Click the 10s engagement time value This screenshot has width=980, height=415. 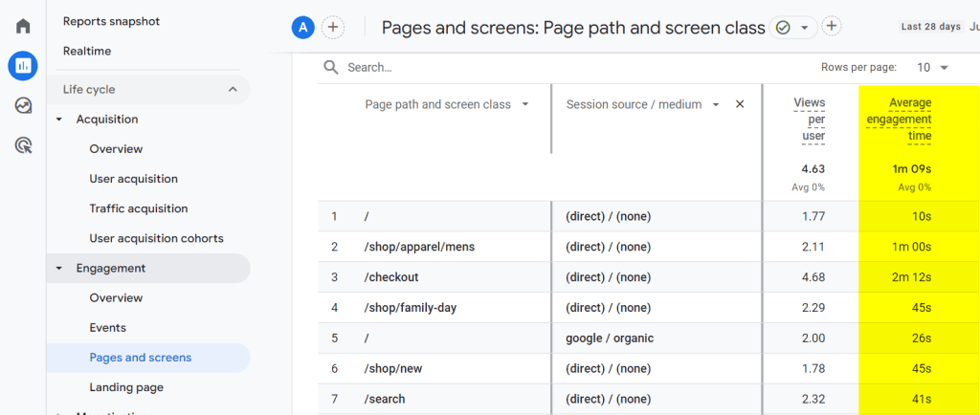(x=922, y=216)
